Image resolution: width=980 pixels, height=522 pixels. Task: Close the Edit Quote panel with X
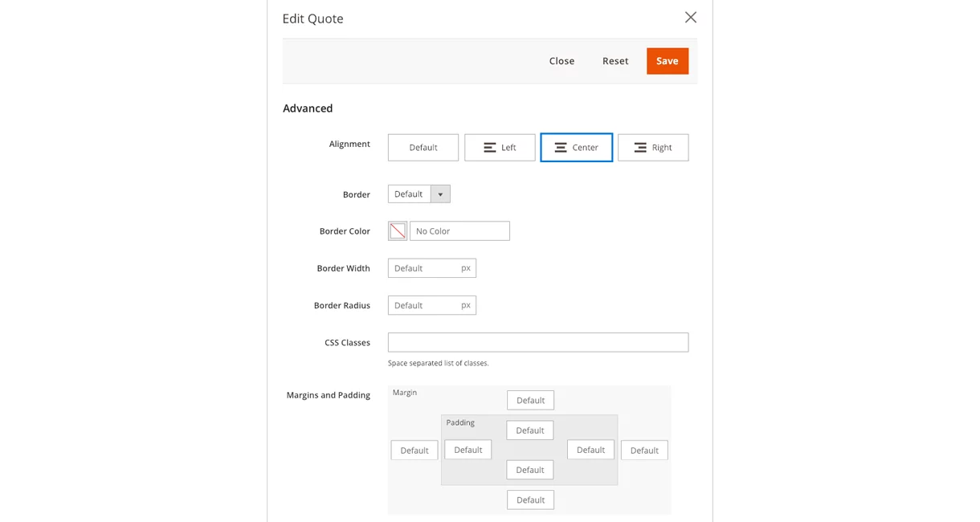coord(690,18)
